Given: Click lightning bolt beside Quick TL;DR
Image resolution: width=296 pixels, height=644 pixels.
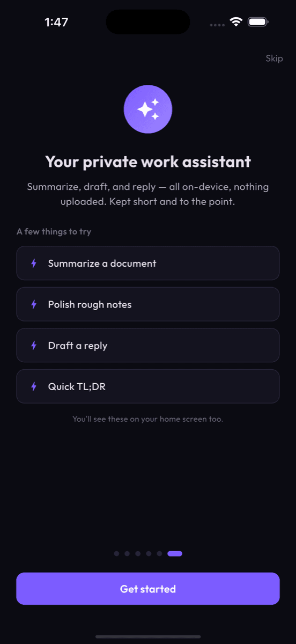Looking at the screenshot, I should (34, 386).
